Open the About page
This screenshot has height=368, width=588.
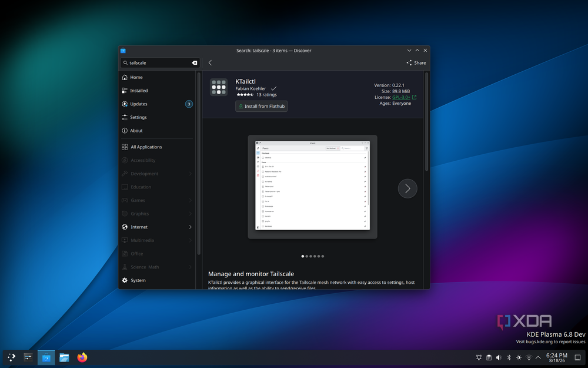pos(158,131)
